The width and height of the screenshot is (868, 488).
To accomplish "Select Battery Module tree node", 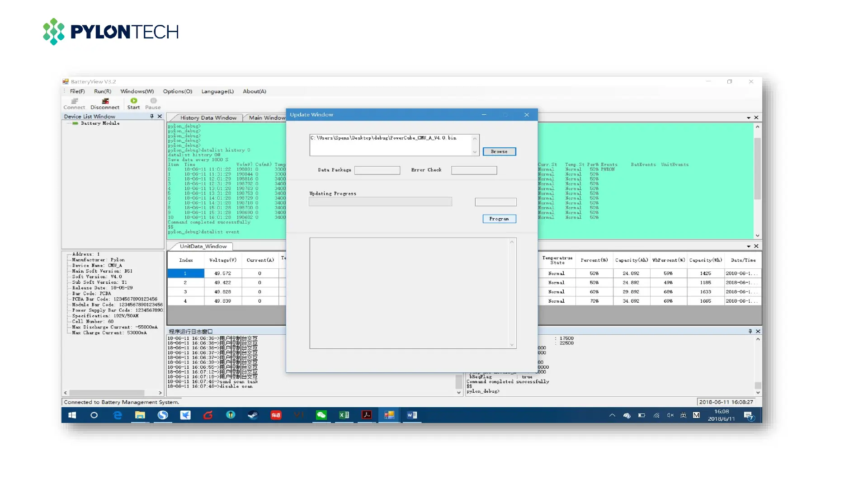I will (100, 123).
